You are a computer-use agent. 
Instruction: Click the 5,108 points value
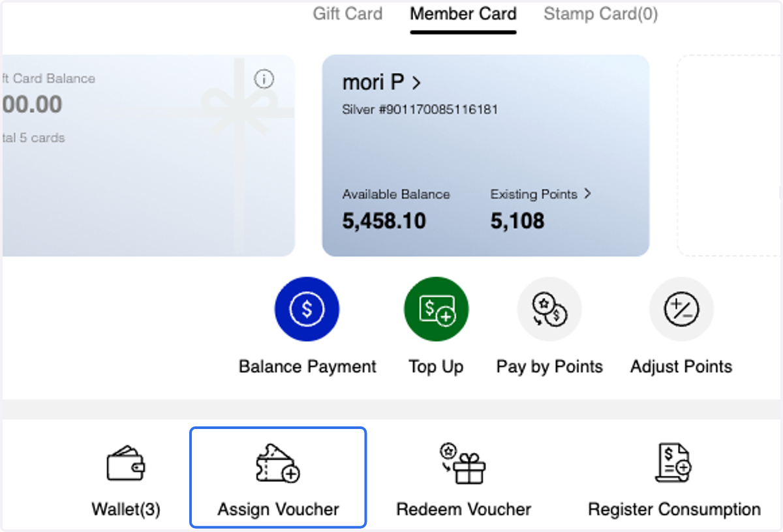point(517,221)
